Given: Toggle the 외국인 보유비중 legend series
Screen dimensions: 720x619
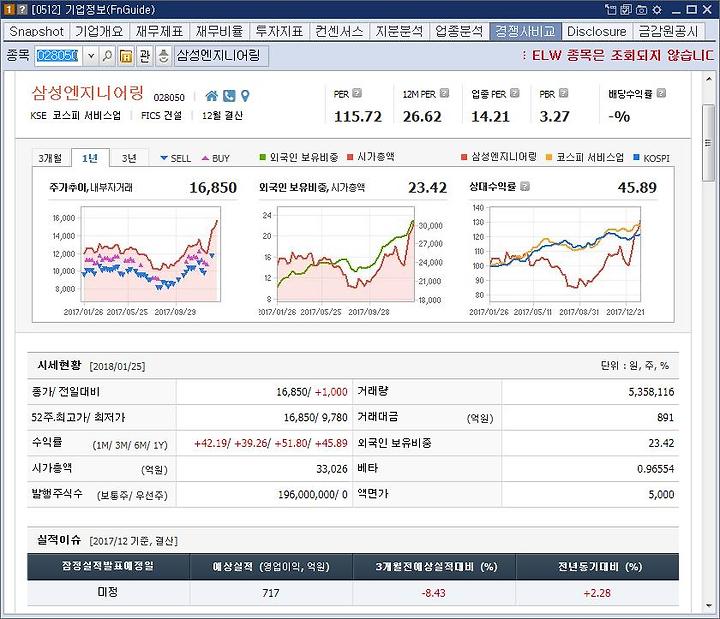Looking at the screenshot, I should coord(299,157).
